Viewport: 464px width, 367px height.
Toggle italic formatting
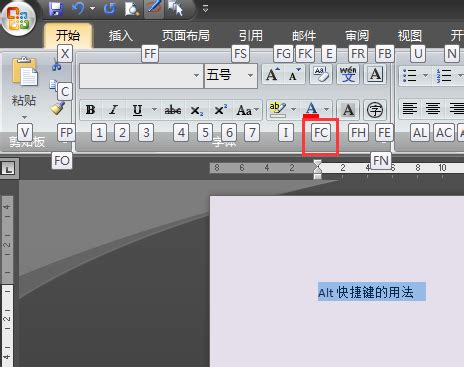[113, 110]
